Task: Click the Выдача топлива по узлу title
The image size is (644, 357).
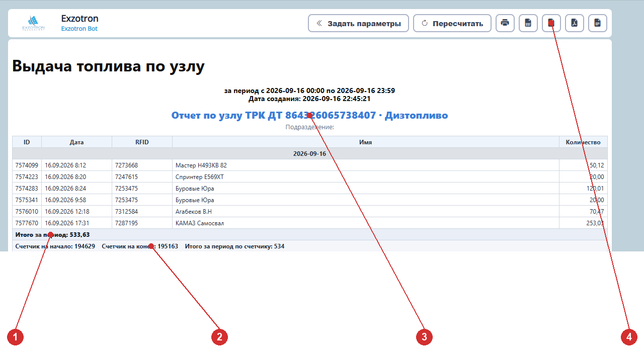Action: coord(108,66)
